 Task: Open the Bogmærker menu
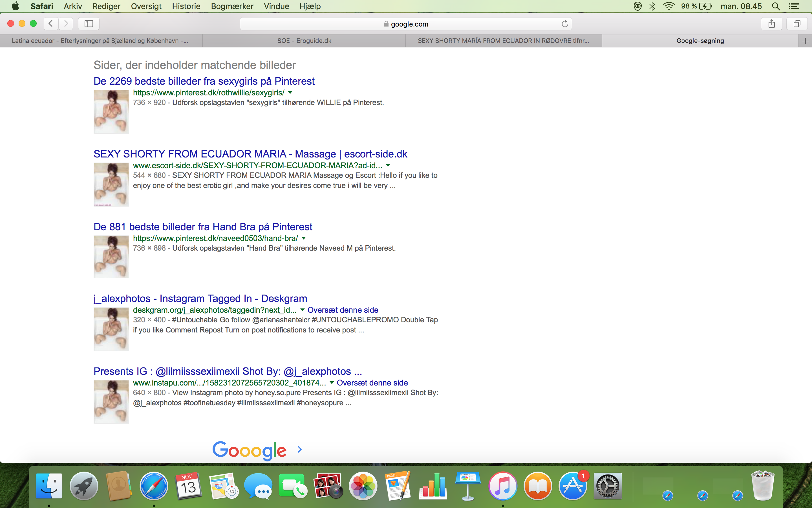pos(232,6)
